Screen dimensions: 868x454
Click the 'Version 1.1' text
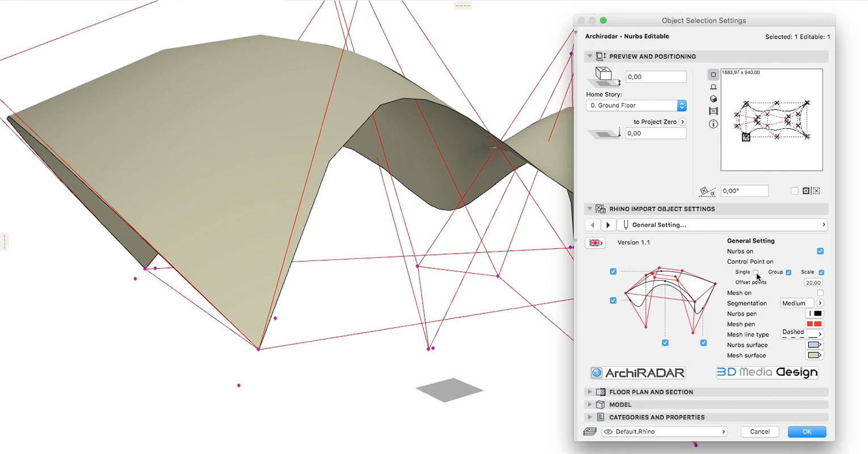(x=634, y=242)
